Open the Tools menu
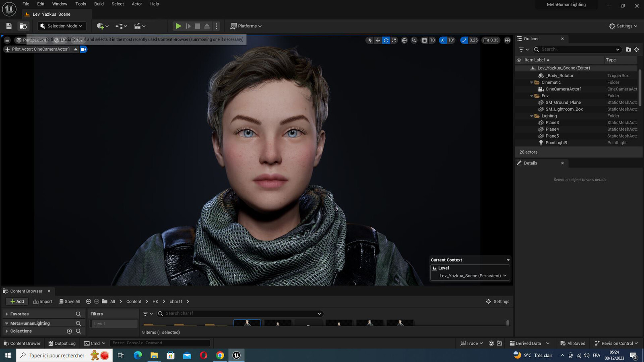The height and width of the screenshot is (362, 644). [x=80, y=4]
